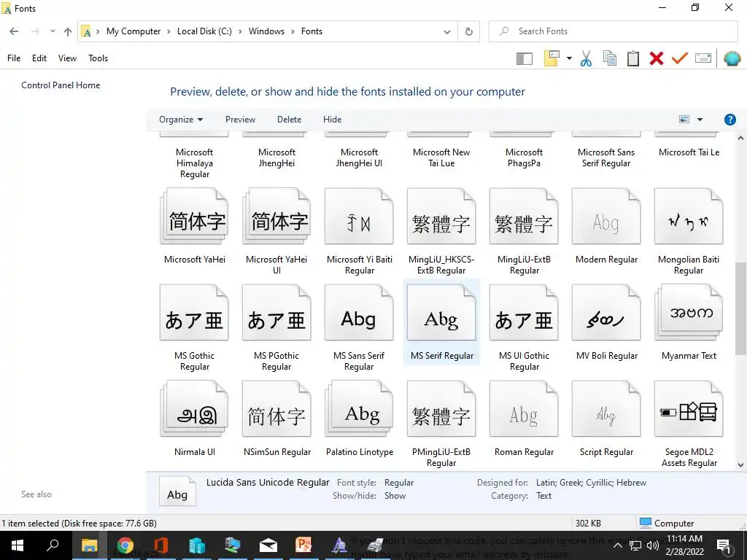Open the Tools menu
This screenshot has width=747, height=560.
tap(98, 58)
